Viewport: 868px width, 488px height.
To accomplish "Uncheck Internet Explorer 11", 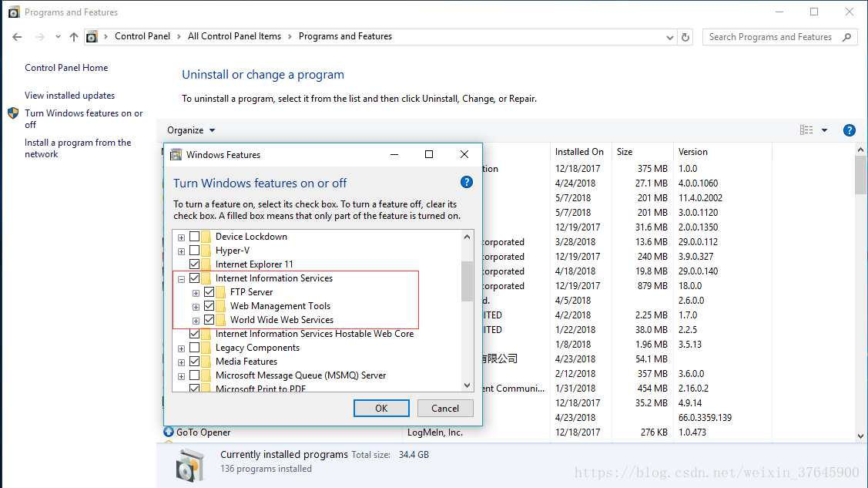I will tap(194, 264).
